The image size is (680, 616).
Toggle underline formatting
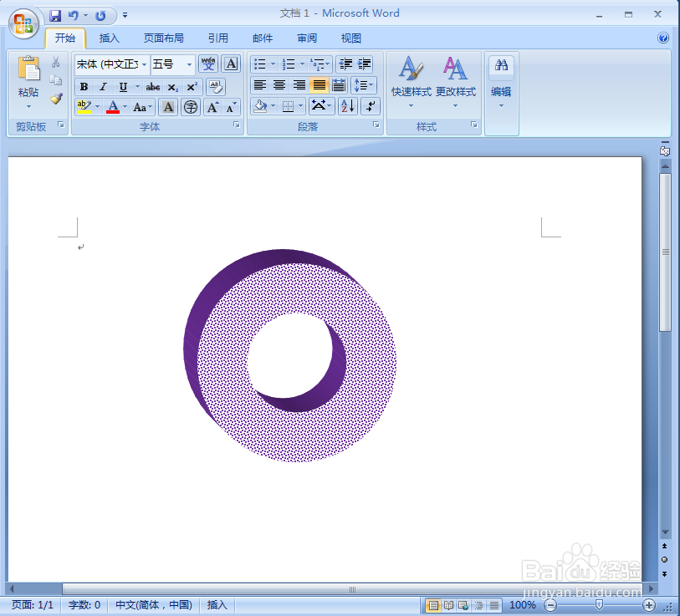coord(123,87)
